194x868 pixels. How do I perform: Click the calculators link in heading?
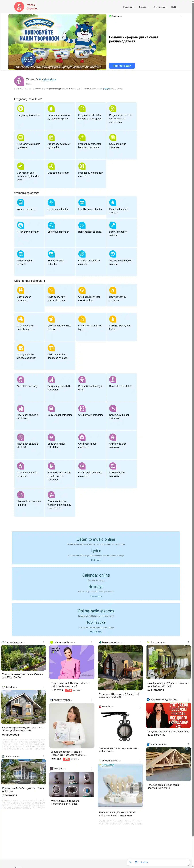click(49, 79)
